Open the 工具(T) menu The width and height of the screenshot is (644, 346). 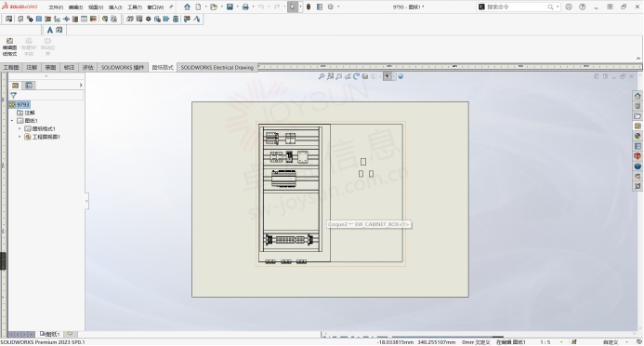[135, 7]
